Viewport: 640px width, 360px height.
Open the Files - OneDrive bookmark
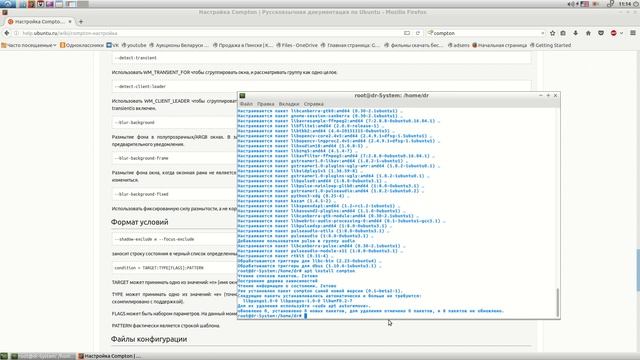click(297, 45)
